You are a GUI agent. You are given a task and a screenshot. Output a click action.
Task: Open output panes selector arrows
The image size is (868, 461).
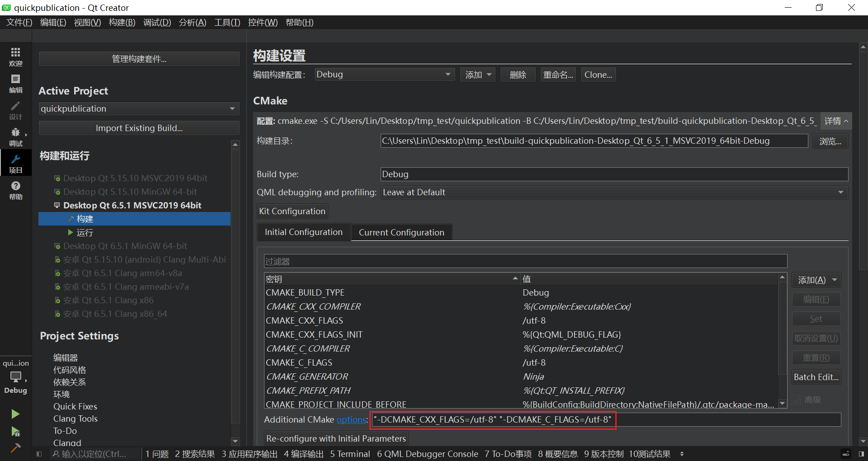[682, 454]
